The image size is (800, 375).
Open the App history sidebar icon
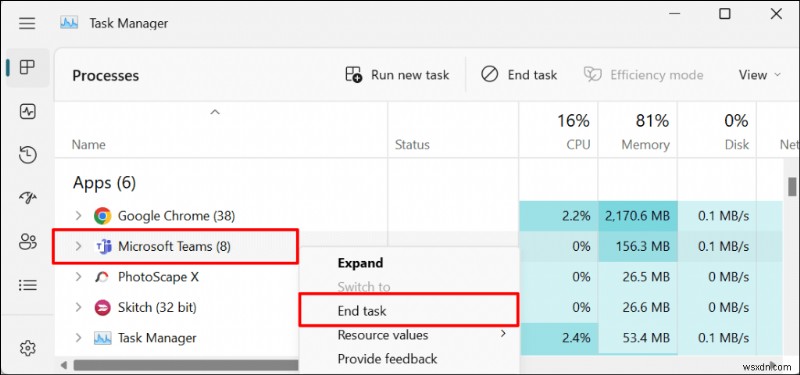(x=27, y=155)
